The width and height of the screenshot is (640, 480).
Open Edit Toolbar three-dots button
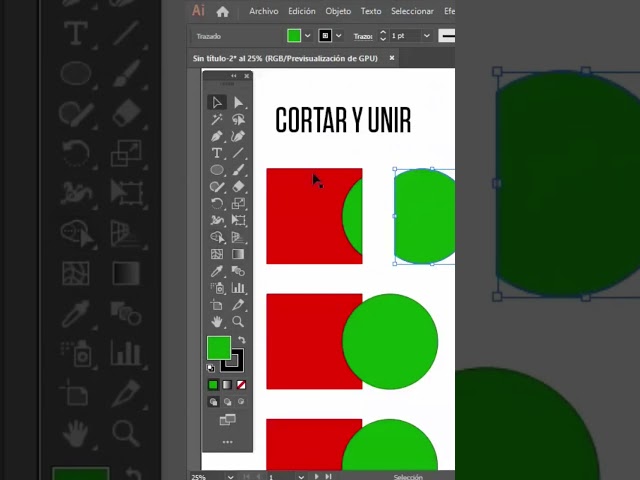click(x=227, y=442)
